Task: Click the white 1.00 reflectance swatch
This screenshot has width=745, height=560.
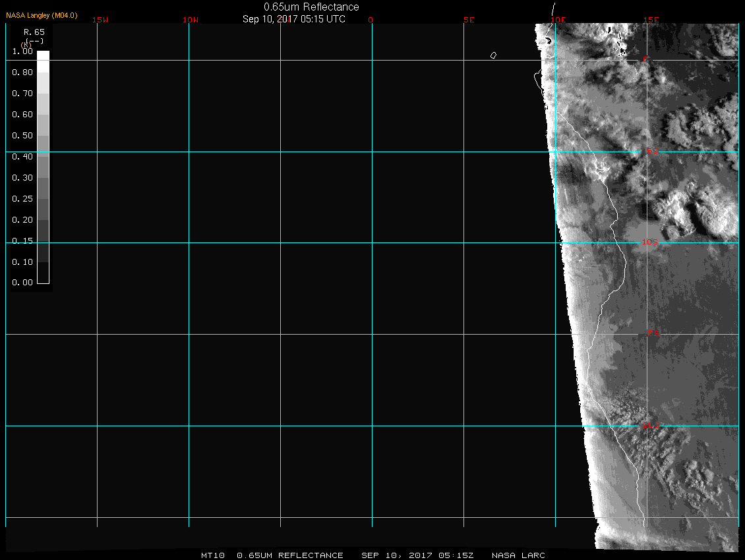Action: pyautogui.click(x=43, y=61)
